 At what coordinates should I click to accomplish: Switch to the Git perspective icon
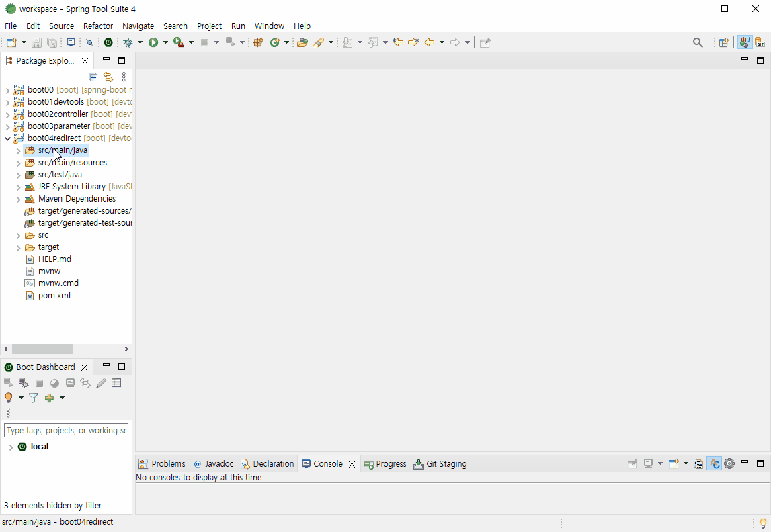coord(760,43)
